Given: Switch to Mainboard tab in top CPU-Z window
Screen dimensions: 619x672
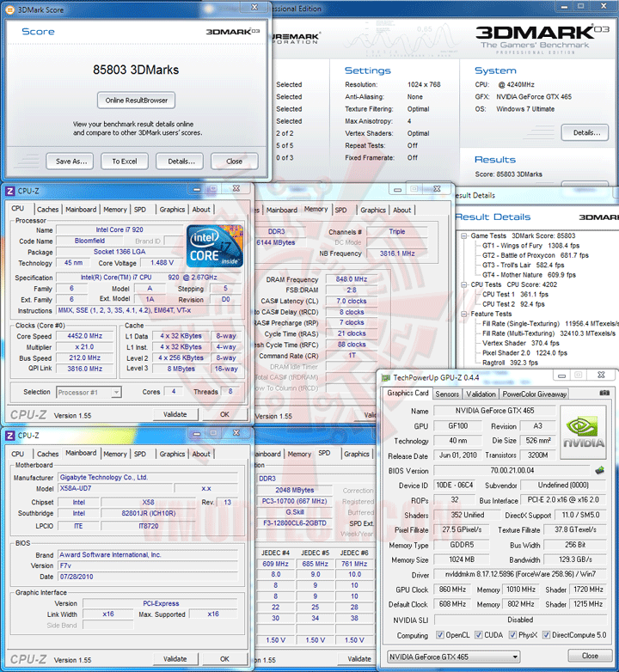Looking at the screenshot, I should 81,210.
